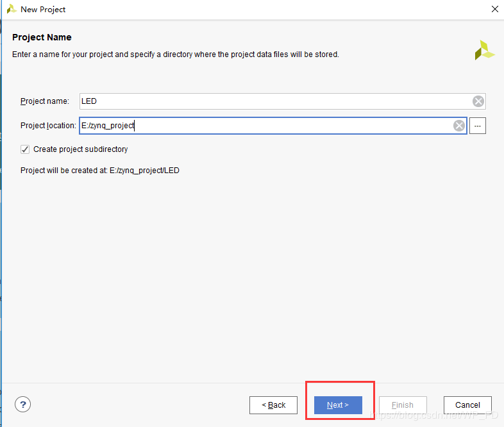Click into the Project location path field
504x427 pixels.
[263, 126]
